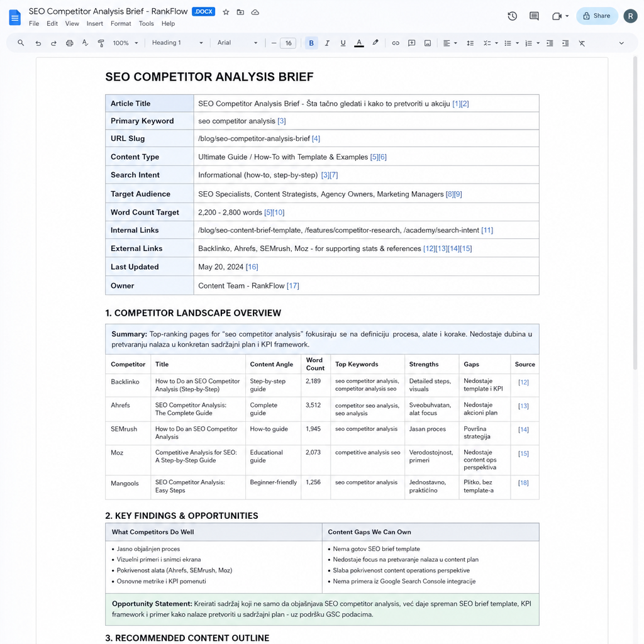The image size is (644, 644).
Task: Activate the paint format tool
Action: pos(101,43)
